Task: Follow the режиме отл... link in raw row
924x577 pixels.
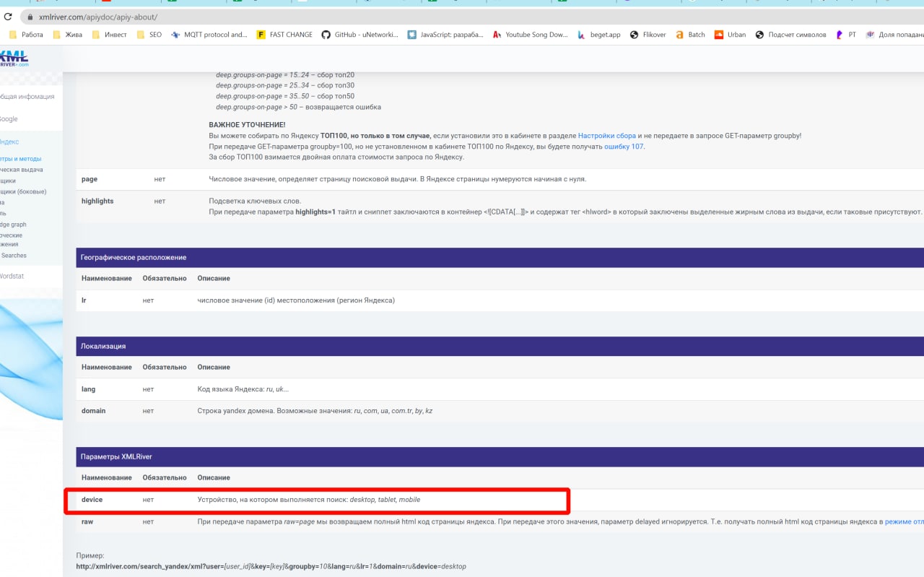Action: pos(905,521)
